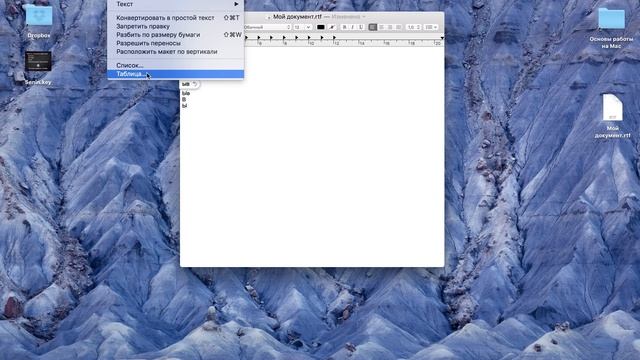
Task: Click the autocorrect suggestion bubble revert arrow
Action: point(195,84)
